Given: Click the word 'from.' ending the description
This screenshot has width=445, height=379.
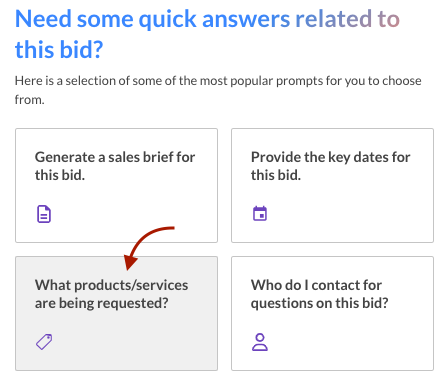Looking at the screenshot, I should [x=29, y=99].
